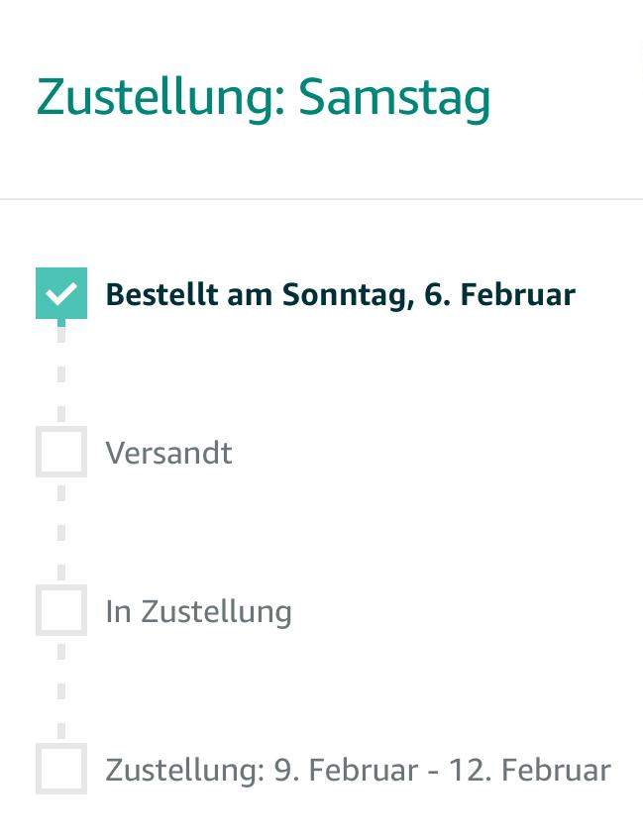Click the checked Bestellt status checkbox

(61, 293)
